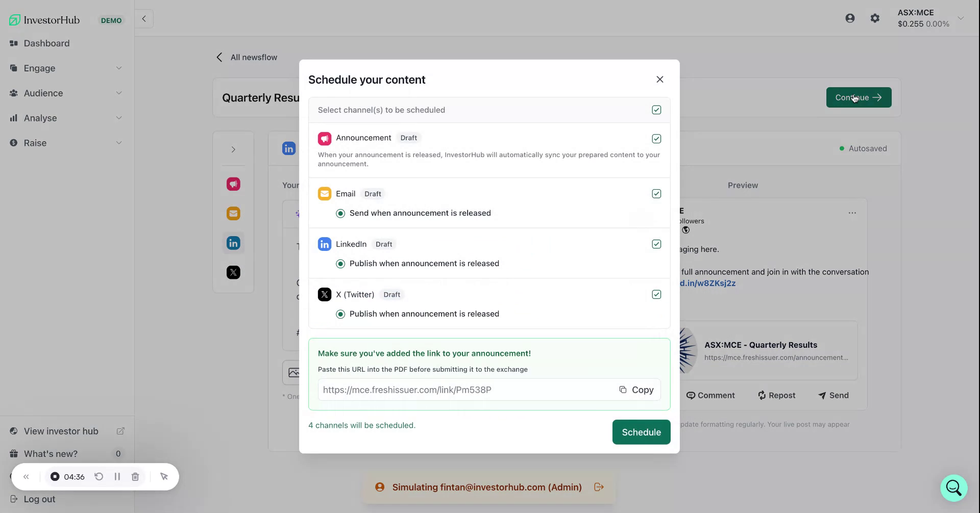Toggle the select-all channels checkbox
Viewport: 980px width, 513px height.
pos(656,110)
